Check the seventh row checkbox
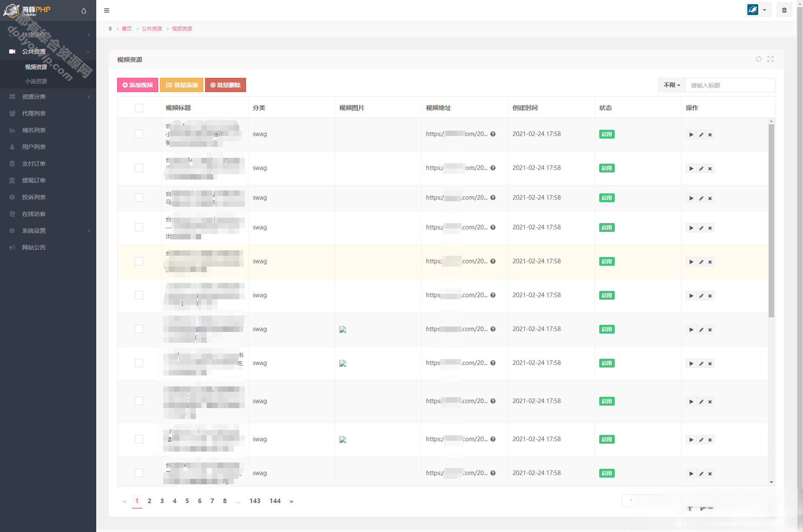The image size is (803, 532). (x=139, y=329)
